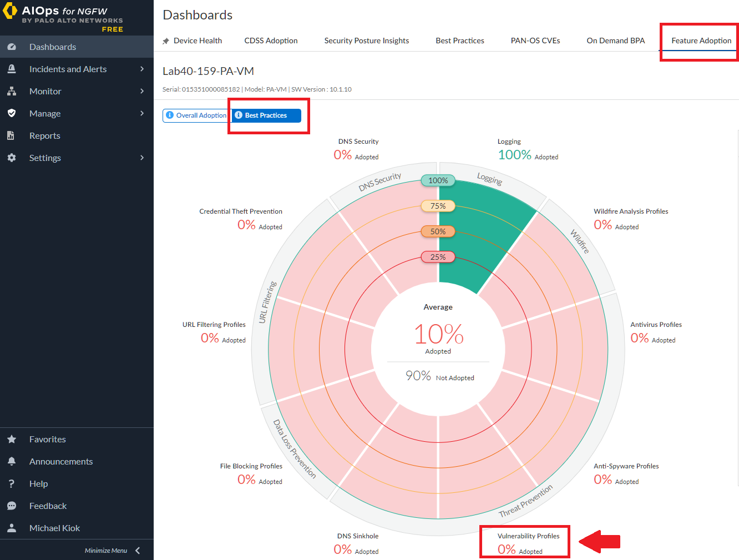739x560 pixels.
Task: Expand the Incidents and Alerts submenu chevron
Action: coord(142,69)
